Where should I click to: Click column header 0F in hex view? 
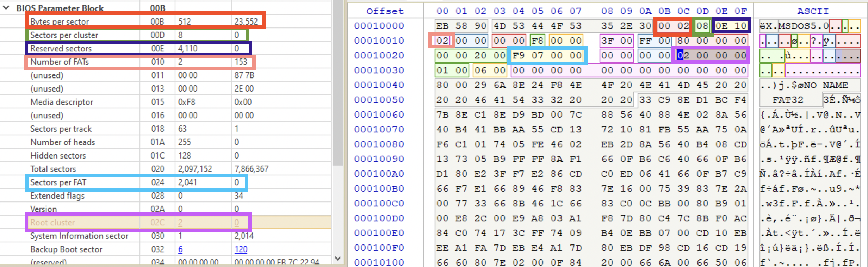(x=740, y=11)
